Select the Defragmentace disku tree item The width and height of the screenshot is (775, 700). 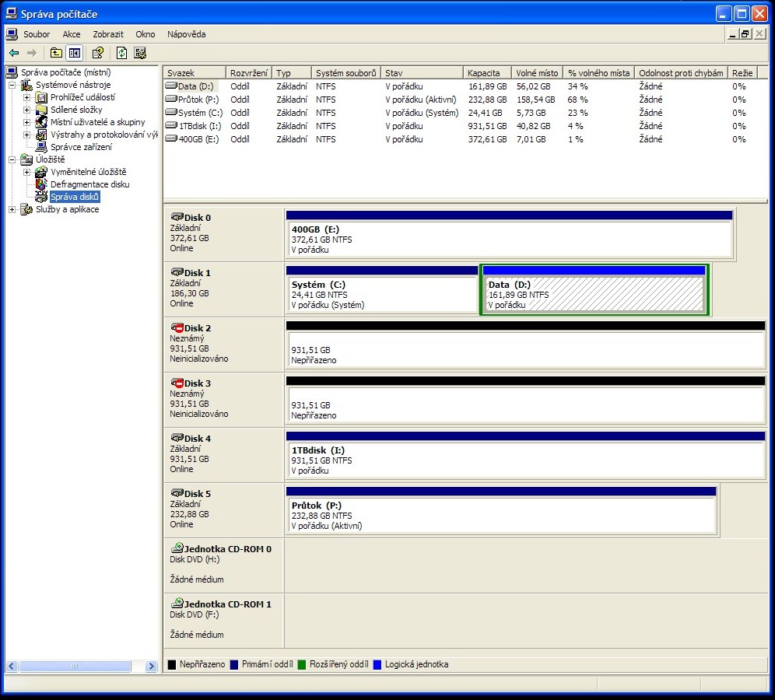(89, 184)
